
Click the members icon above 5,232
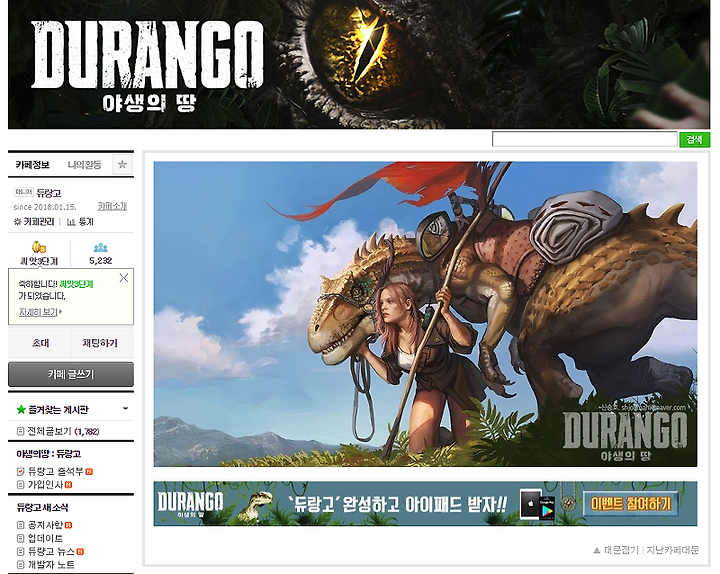click(101, 248)
